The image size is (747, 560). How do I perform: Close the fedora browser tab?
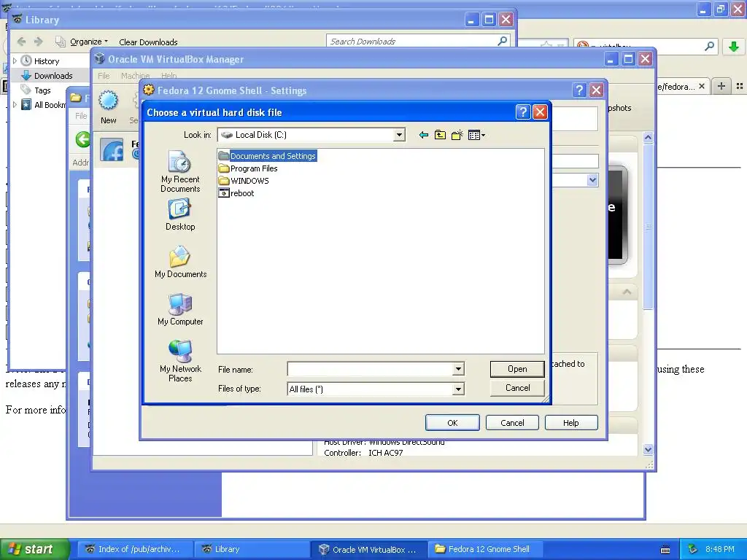pos(702,86)
